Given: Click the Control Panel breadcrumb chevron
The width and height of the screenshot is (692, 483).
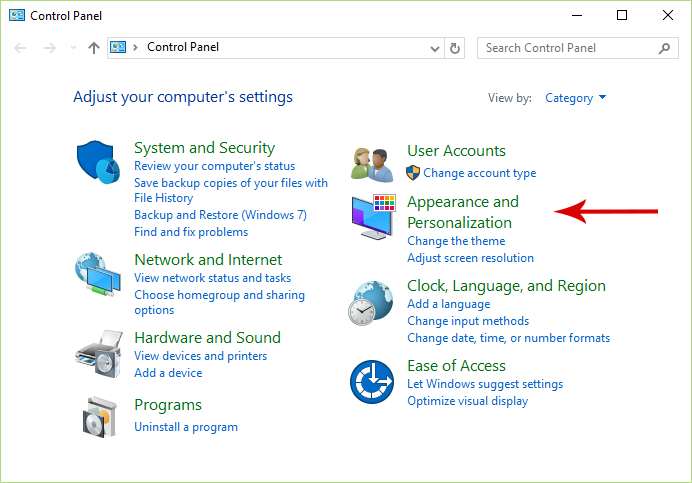Looking at the screenshot, I should tap(135, 47).
